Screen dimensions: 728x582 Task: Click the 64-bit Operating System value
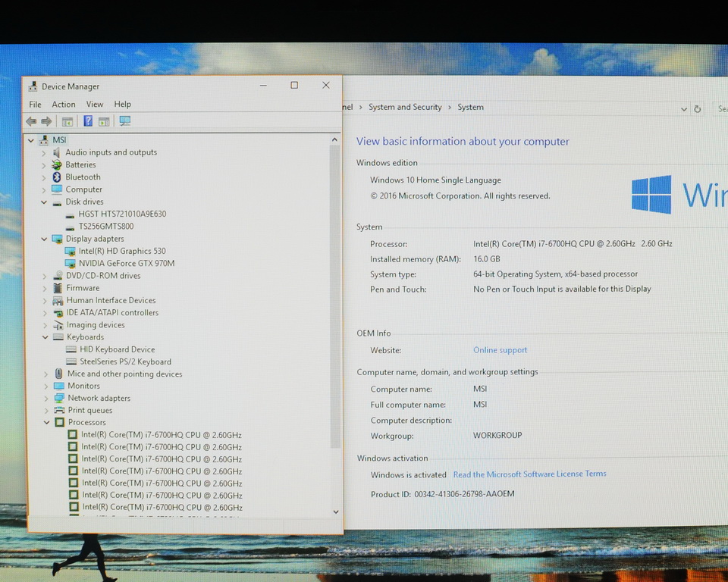point(555,274)
